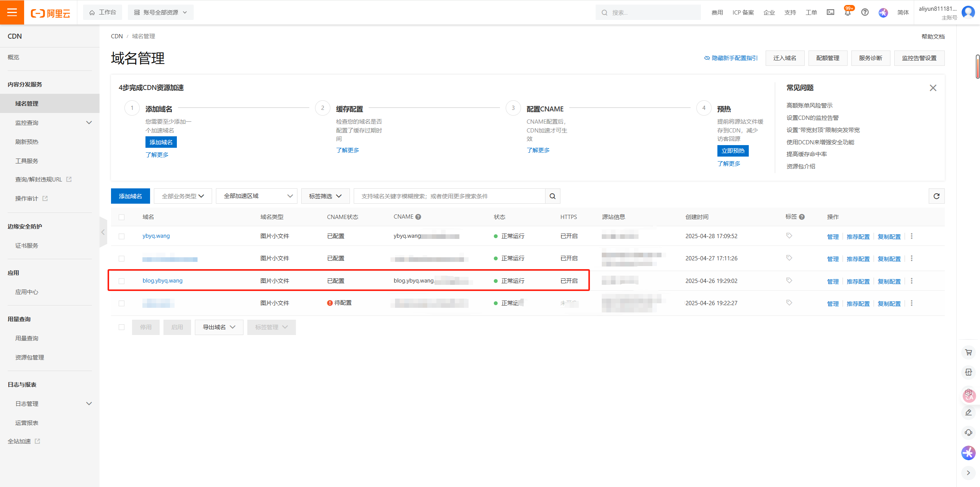Viewport: 980px width, 487px height.
Task: Open the shopping cart floating icon
Action: [968, 352]
